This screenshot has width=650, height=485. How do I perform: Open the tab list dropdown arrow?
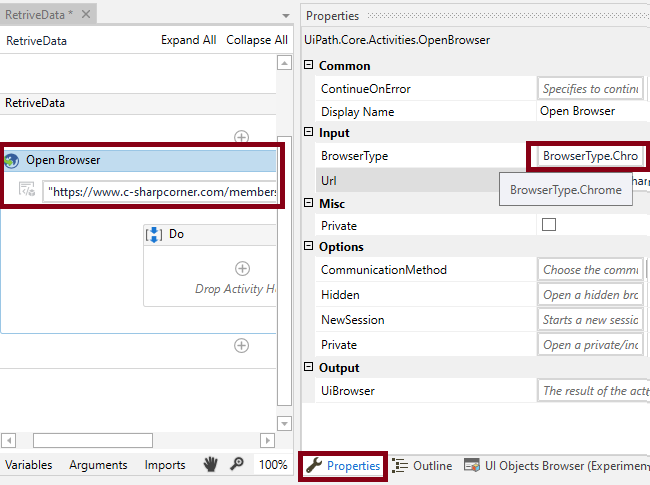click(x=286, y=16)
